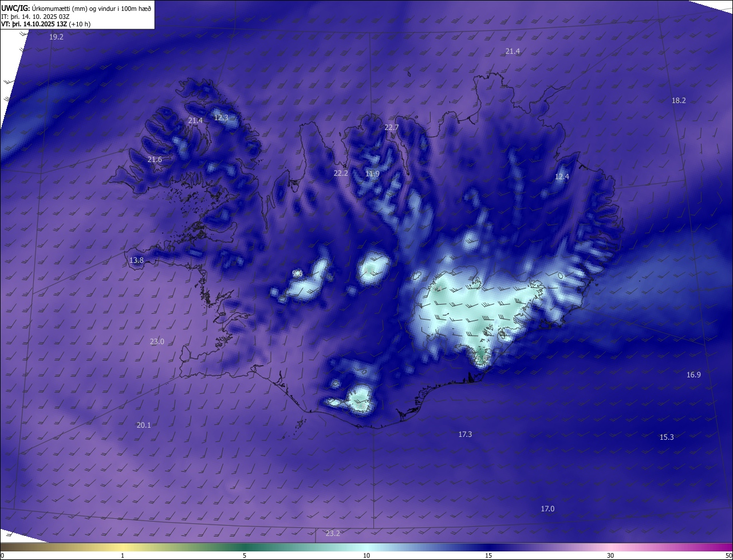The width and height of the screenshot is (733, 560).
Task: Click the map value 12.3
Action: click(221, 118)
